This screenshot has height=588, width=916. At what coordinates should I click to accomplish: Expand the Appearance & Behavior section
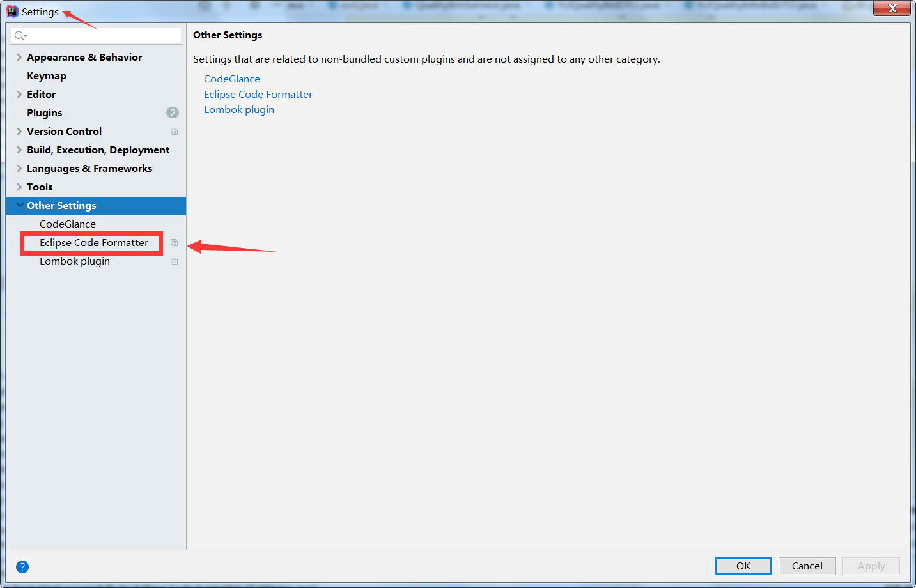(x=19, y=57)
